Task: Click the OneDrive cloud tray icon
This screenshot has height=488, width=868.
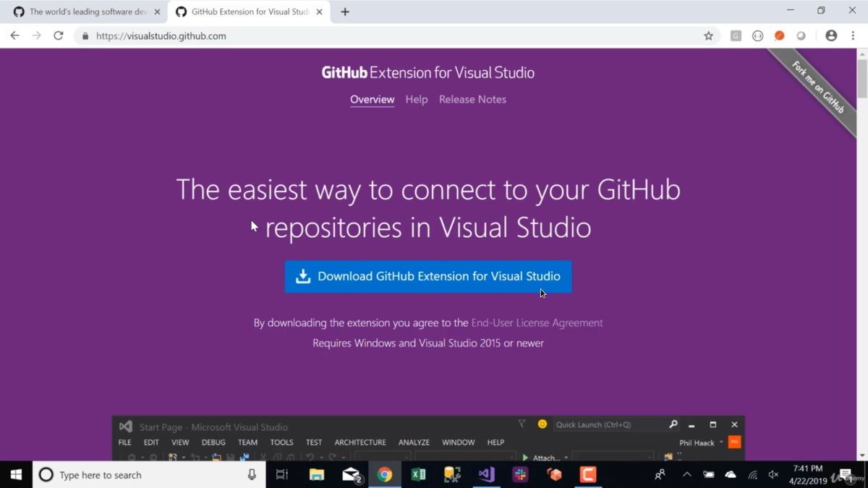Action: pyautogui.click(x=731, y=475)
